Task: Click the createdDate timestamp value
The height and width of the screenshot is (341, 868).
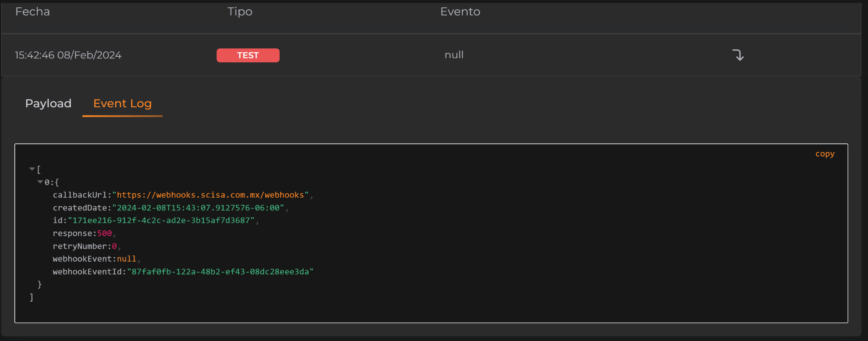Action: pos(198,208)
